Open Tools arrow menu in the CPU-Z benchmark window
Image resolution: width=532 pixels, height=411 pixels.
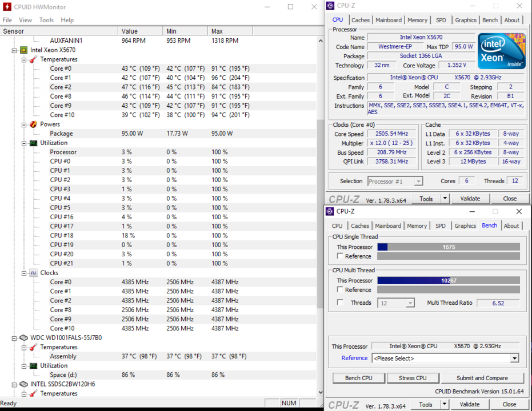(x=444, y=404)
